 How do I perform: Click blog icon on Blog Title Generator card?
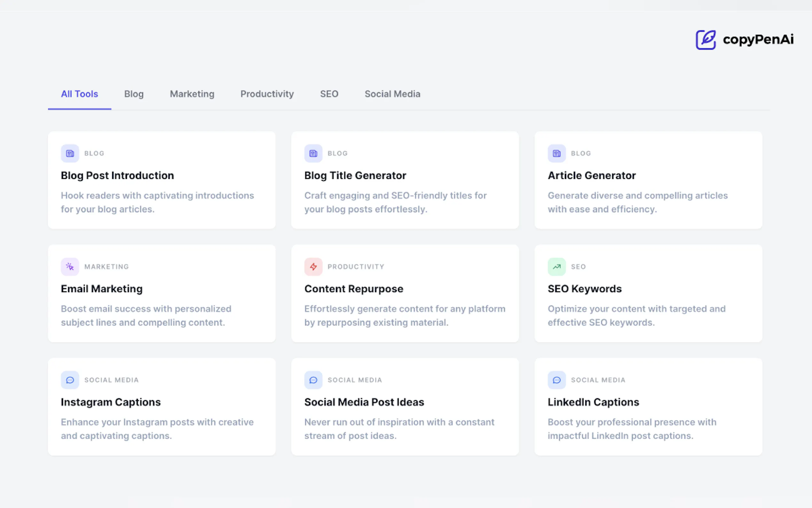tap(313, 154)
